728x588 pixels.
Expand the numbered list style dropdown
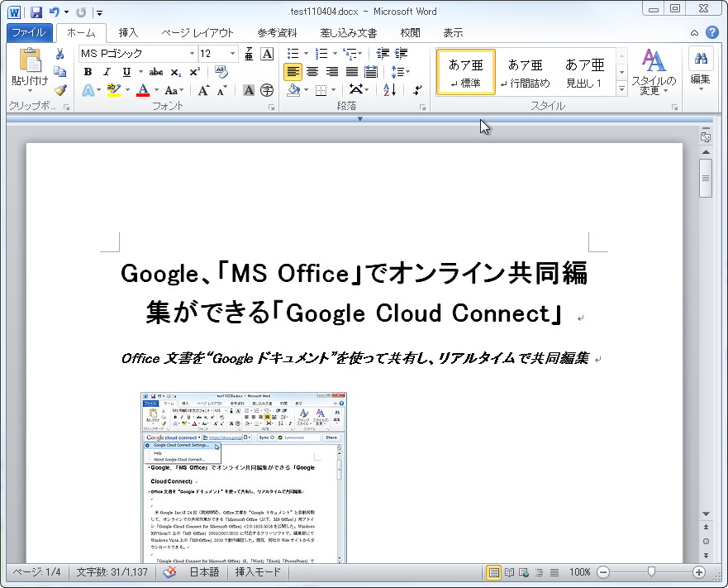coord(335,54)
